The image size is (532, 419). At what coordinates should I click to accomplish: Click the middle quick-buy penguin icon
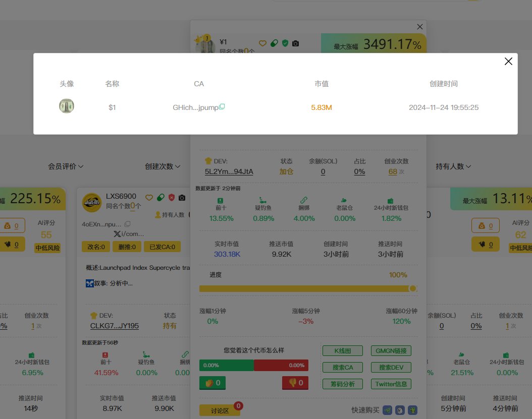[x=400, y=410]
